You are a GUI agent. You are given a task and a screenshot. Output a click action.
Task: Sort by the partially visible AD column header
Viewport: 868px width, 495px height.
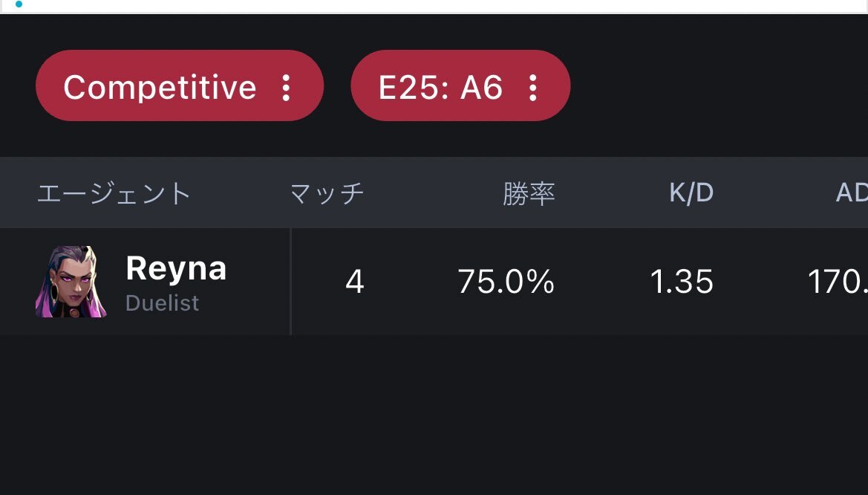[x=851, y=193]
